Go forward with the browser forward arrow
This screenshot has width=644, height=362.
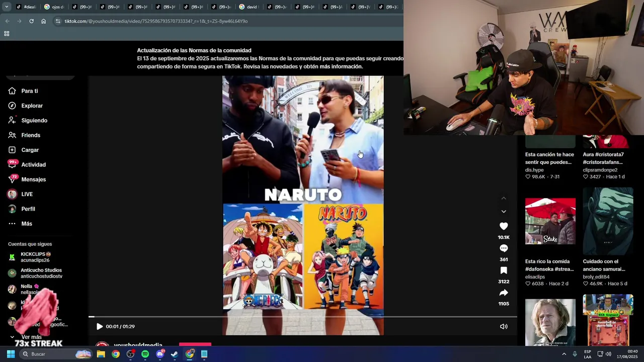pyautogui.click(x=19, y=21)
